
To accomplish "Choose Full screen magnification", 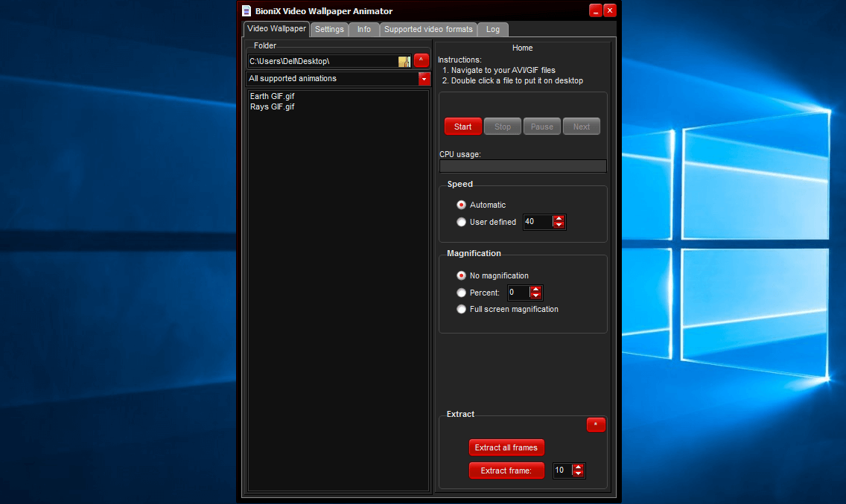I will pos(461,309).
